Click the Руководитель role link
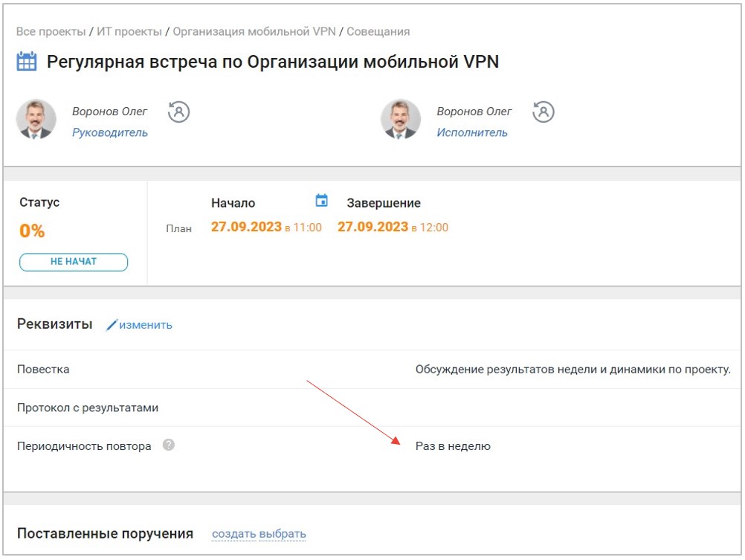Viewport: 745px width, 560px height. click(109, 133)
